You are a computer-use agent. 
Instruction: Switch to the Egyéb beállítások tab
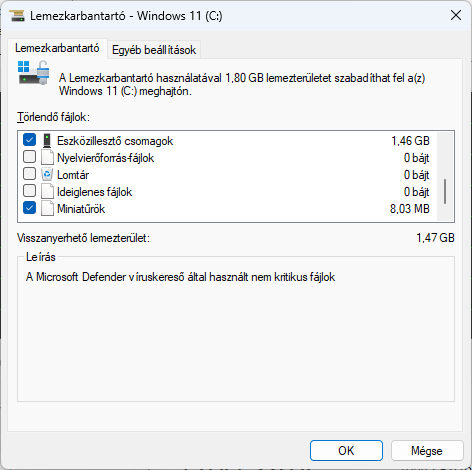(154, 50)
